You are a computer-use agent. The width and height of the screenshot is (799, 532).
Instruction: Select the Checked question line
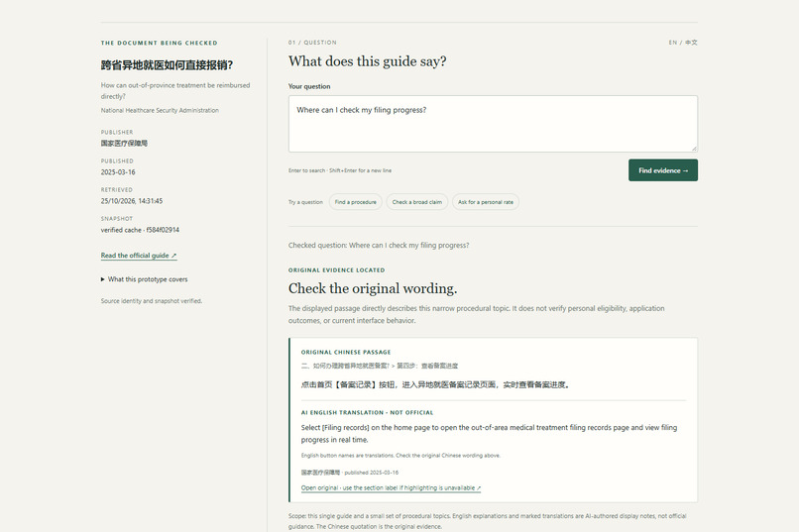(x=379, y=246)
